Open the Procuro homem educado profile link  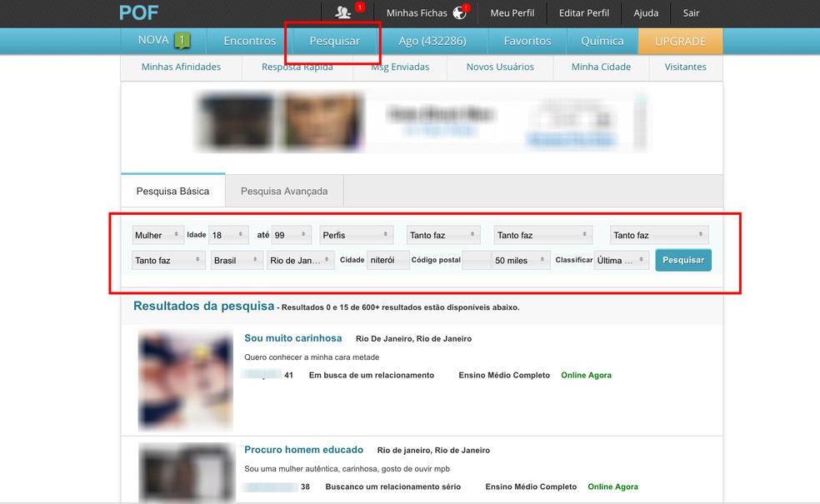click(x=303, y=450)
